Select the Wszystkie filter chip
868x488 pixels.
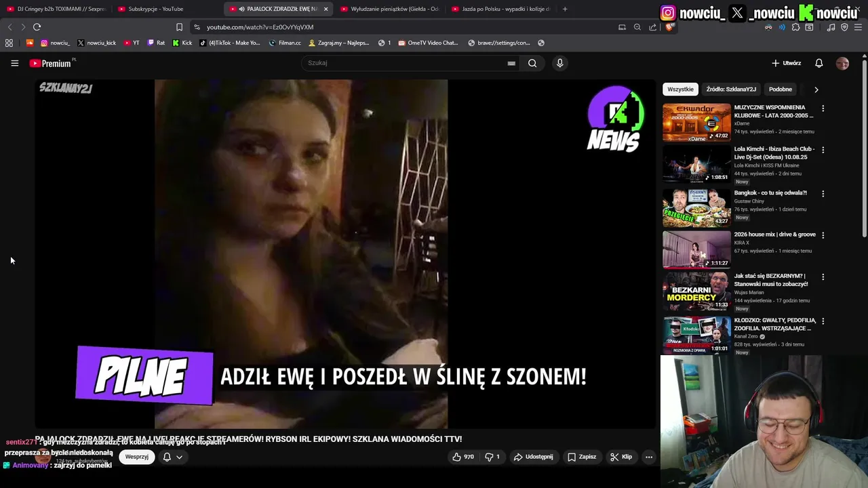tap(680, 89)
